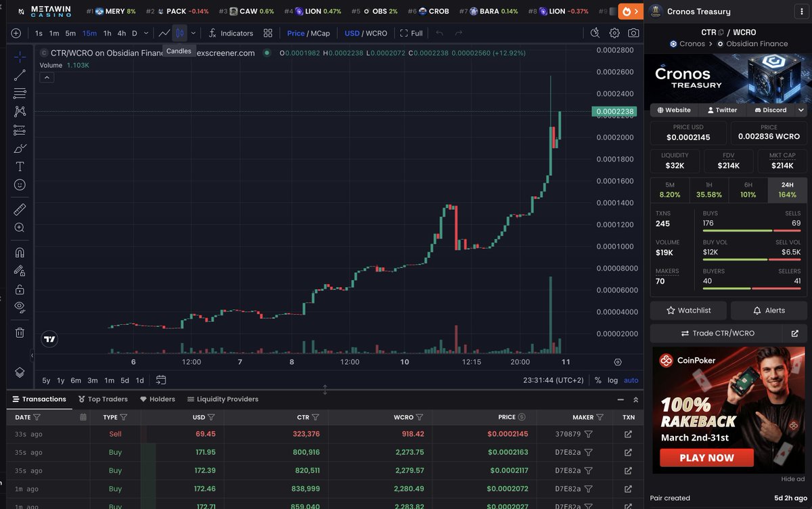Open the timeframe interval dropdown chevron
This screenshot has height=509, width=812.
(146, 32)
